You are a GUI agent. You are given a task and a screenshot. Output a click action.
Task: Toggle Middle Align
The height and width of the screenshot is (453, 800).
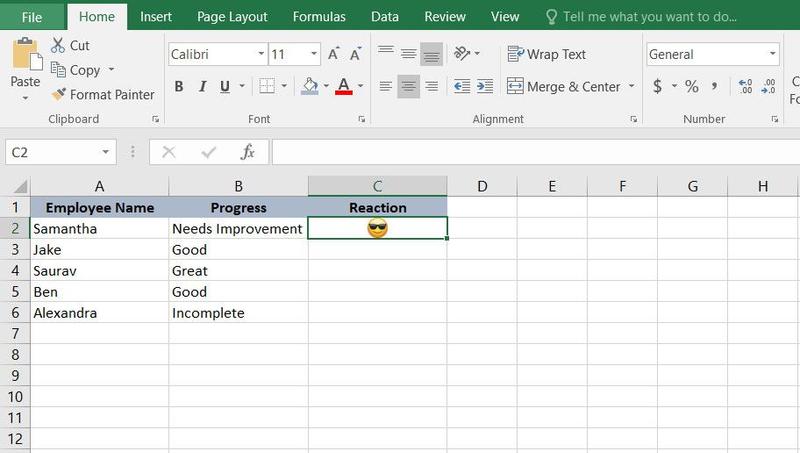click(x=408, y=54)
